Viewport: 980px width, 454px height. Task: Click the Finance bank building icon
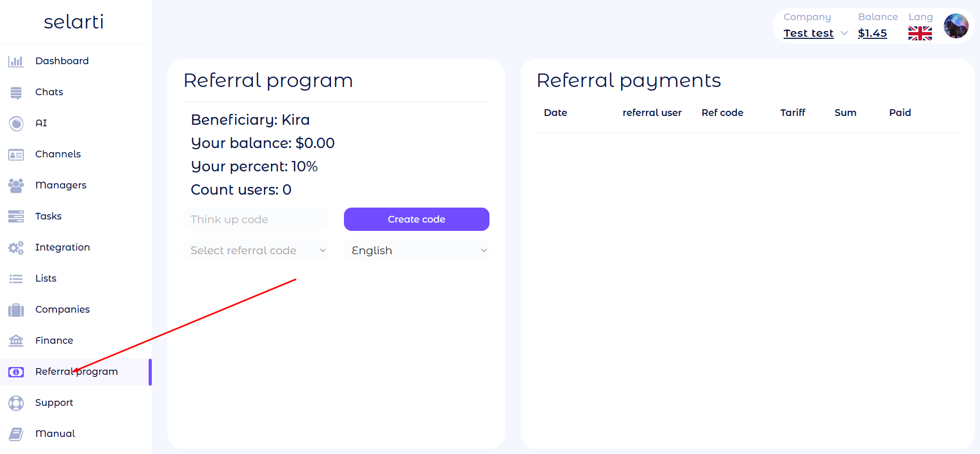(x=16, y=341)
